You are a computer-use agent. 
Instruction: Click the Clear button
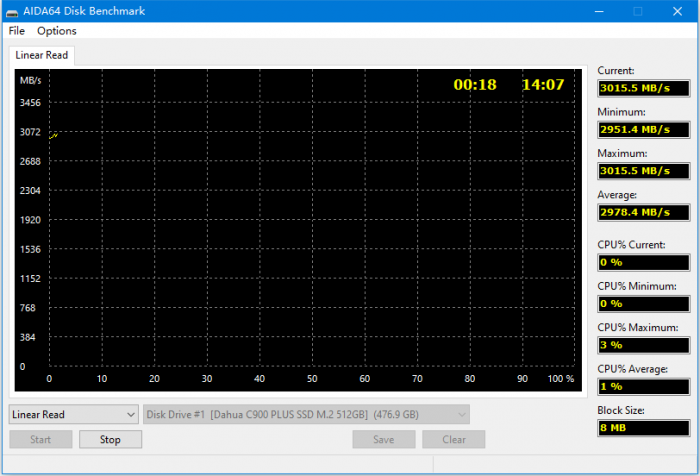453,439
